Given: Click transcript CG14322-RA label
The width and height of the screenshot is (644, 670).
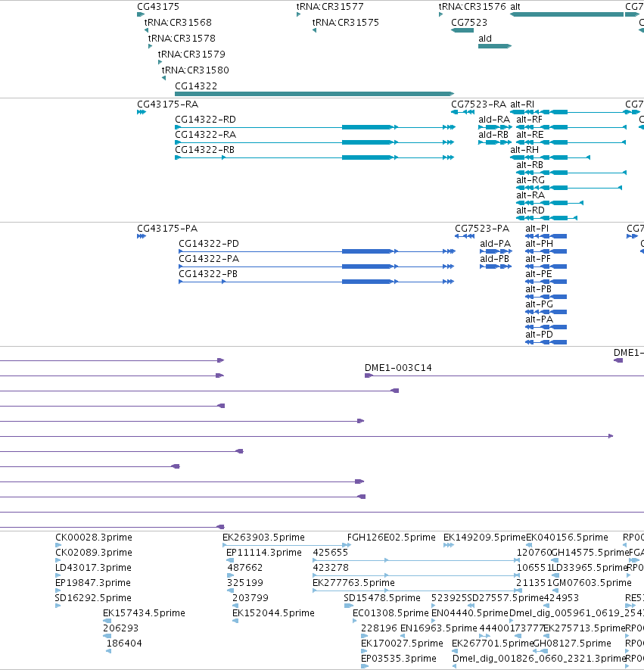Looking at the screenshot, I should pyautogui.click(x=205, y=135).
